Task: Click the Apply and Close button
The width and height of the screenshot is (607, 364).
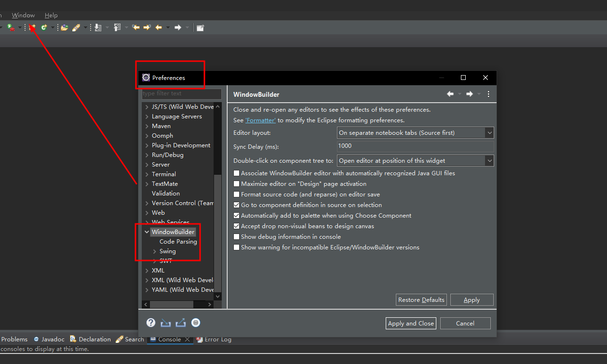Action: (x=411, y=323)
